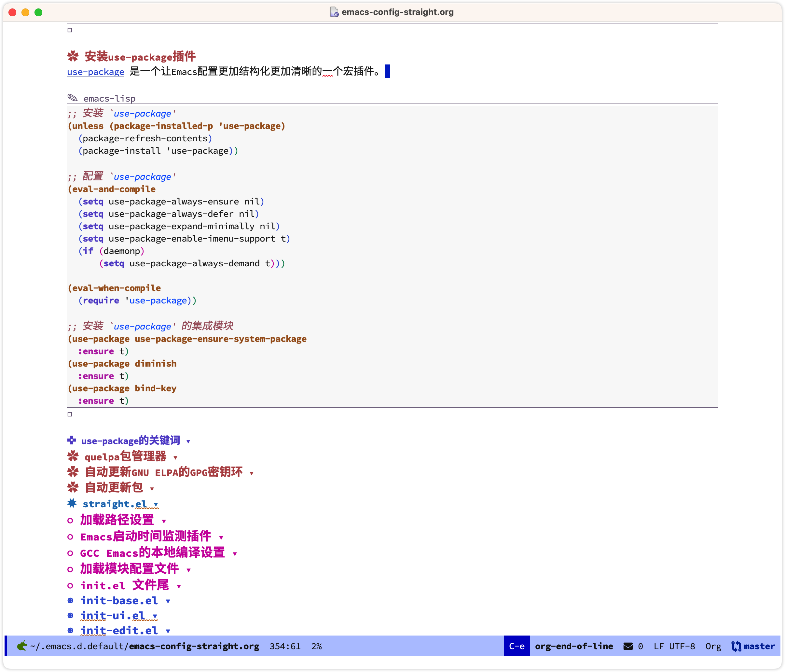
Task: Expand the 自动更新包 heading arrow
Action: pyautogui.click(x=152, y=489)
